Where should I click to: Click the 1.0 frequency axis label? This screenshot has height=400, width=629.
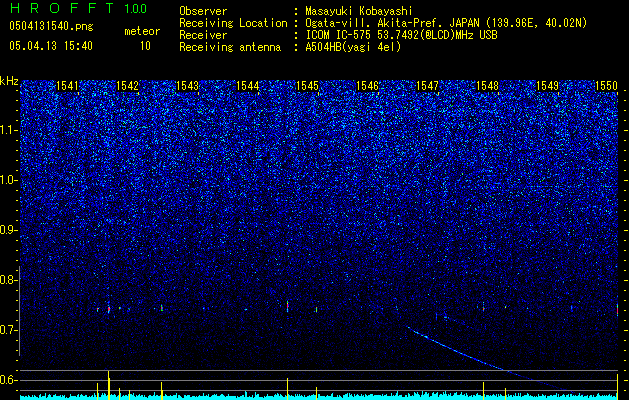8,180
